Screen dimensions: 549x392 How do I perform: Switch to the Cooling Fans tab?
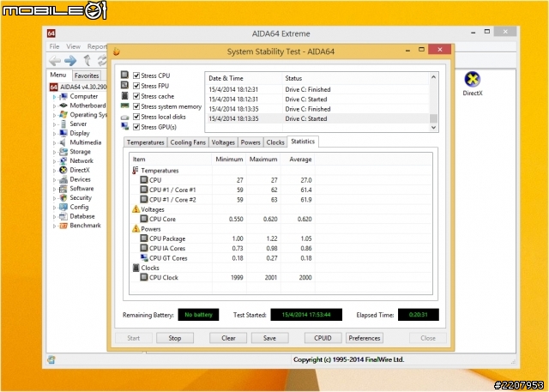coord(188,142)
